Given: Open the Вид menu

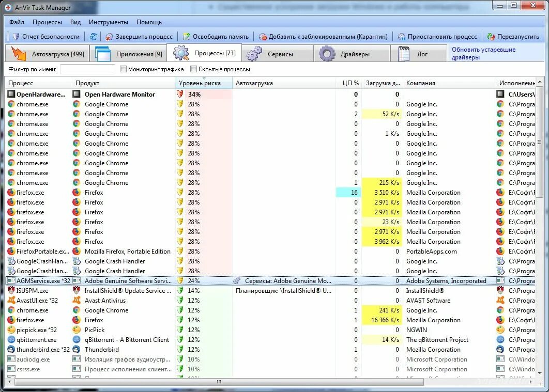Looking at the screenshot, I should (75, 22).
